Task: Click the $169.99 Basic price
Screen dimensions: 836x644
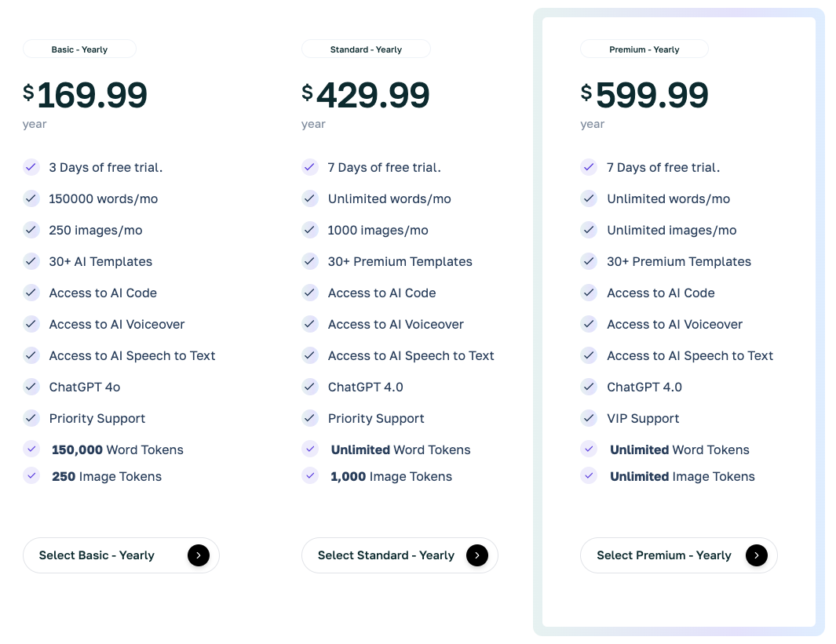Action: [85, 96]
